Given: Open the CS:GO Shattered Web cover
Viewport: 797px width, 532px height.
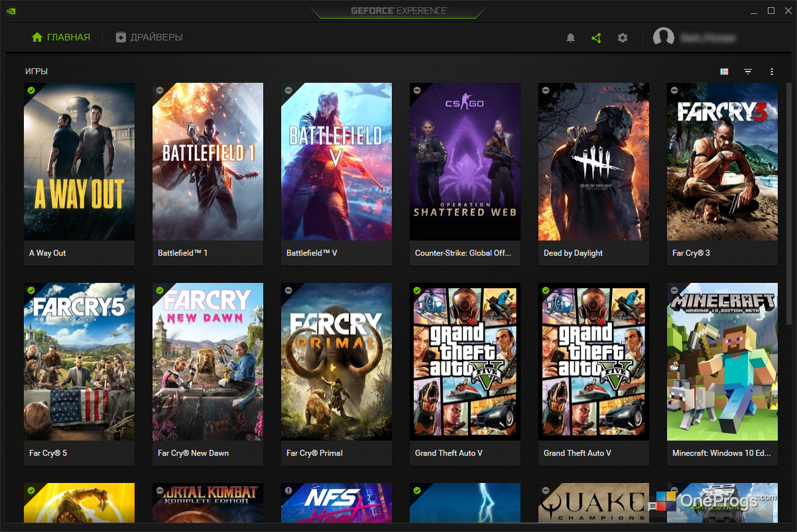Looking at the screenshot, I should [x=465, y=162].
